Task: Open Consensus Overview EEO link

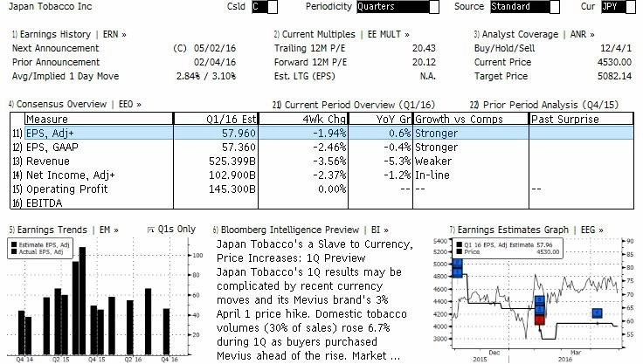Action: 75,104
